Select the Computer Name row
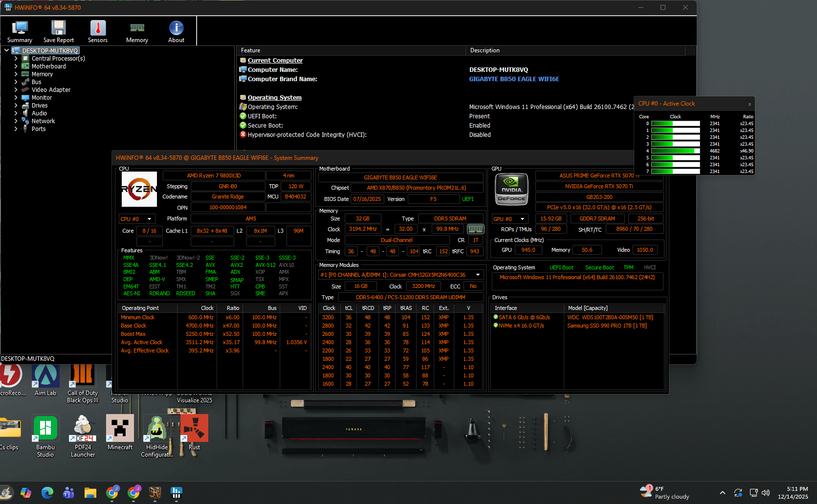The height and width of the screenshot is (504, 817). [467, 70]
